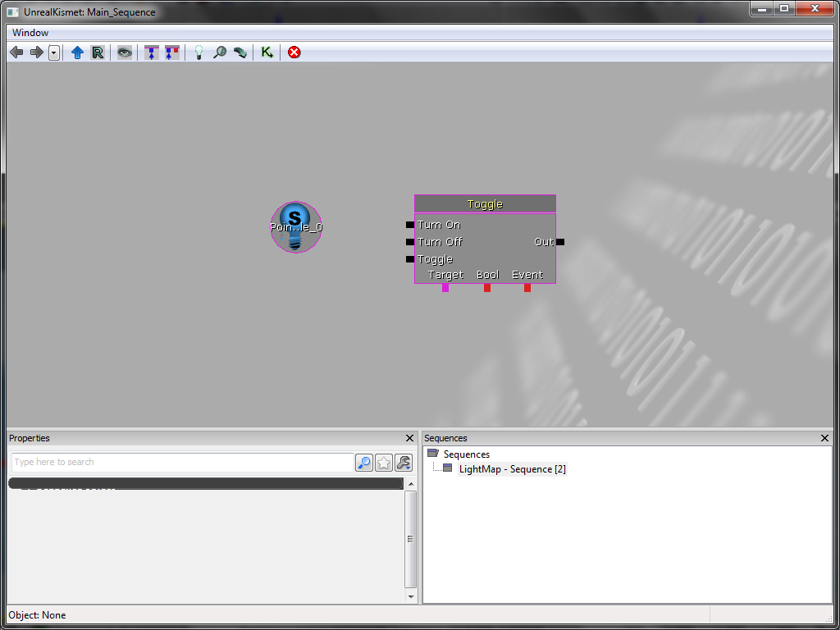Click the lightbulb toolbar icon
The width and height of the screenshot is (840, 630).
tap(198, 52)
